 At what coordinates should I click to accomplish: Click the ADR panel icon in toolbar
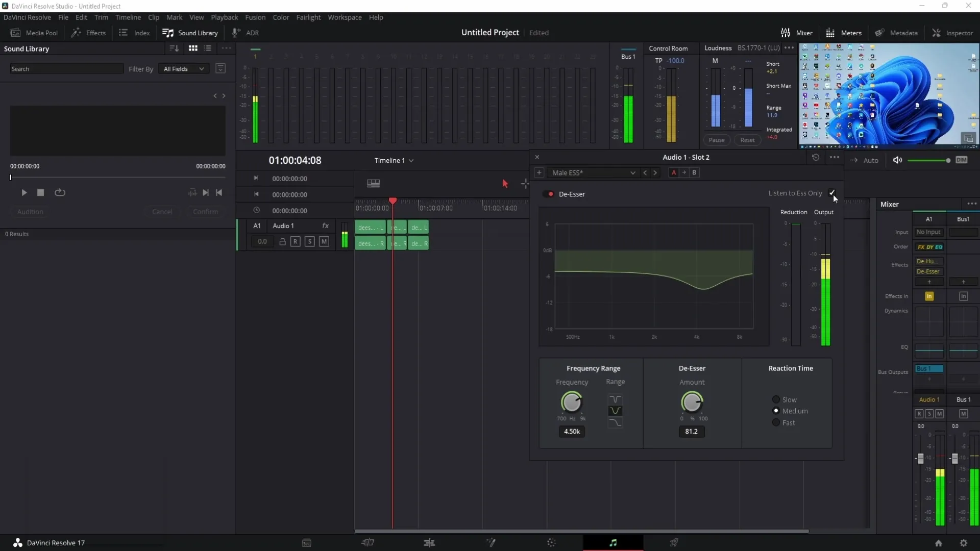(x=246, y=32)
